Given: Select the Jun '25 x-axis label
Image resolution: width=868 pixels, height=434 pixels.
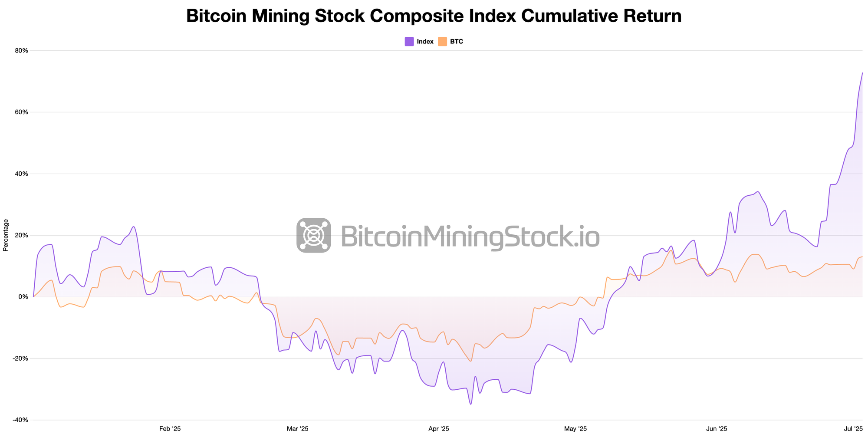Looking at the screenshot, I should tap(717, 429).
